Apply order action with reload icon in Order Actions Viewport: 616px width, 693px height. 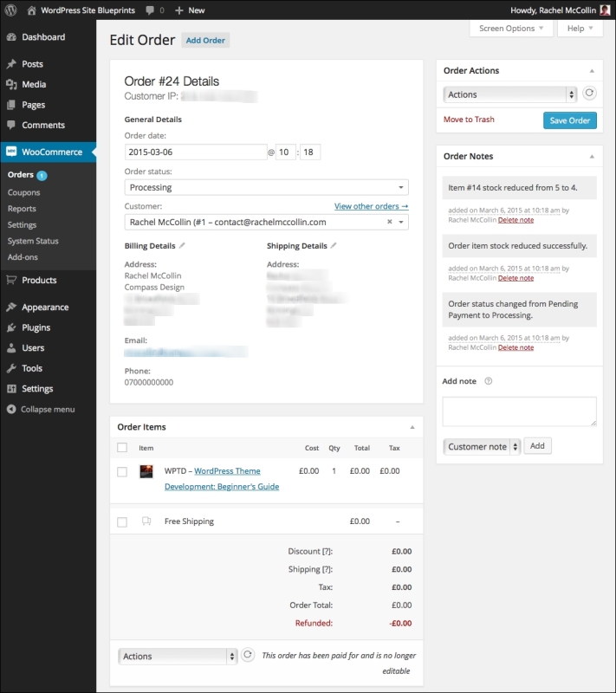[x=589, y=94]
